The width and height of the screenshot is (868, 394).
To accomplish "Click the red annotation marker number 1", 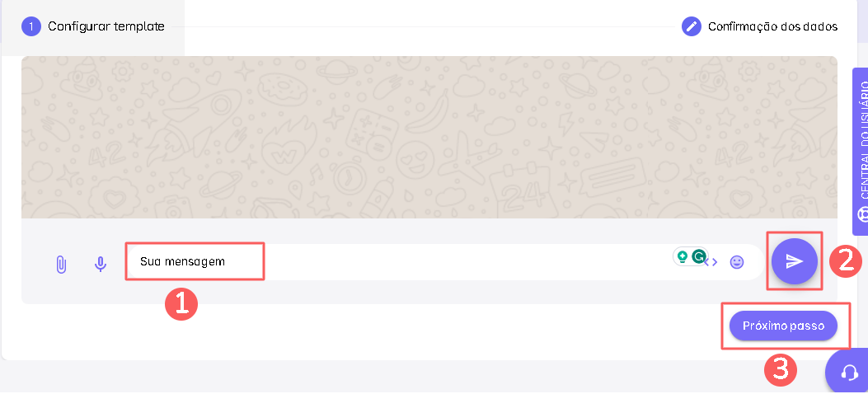I will click(x=181, y=303).
